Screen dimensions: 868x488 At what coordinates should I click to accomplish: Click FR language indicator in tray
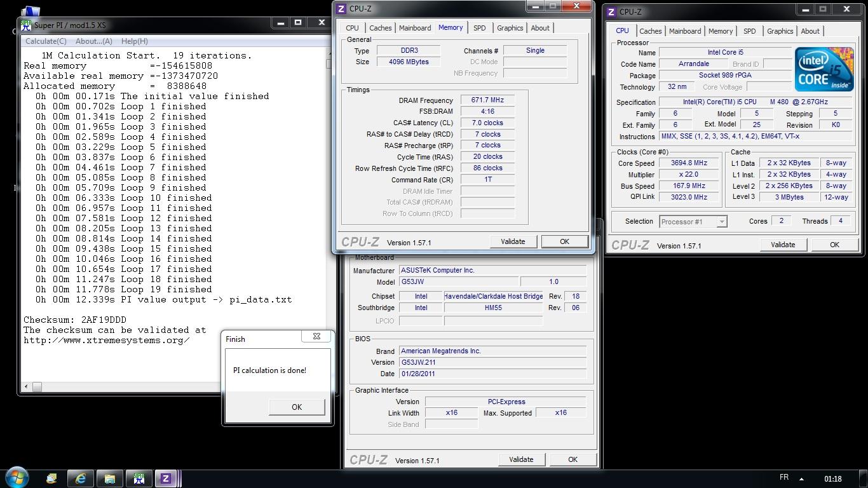[x=784, y=477]
